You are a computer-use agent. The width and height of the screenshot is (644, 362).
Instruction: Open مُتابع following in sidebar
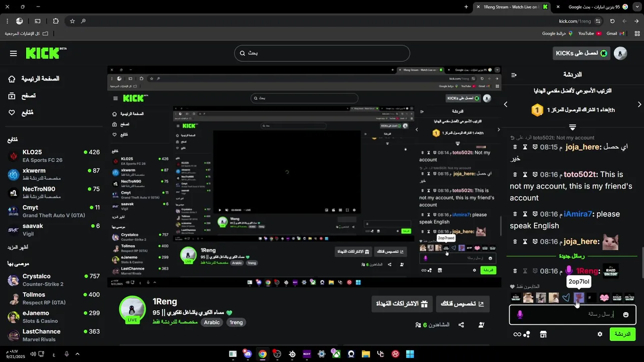point(21,113)
